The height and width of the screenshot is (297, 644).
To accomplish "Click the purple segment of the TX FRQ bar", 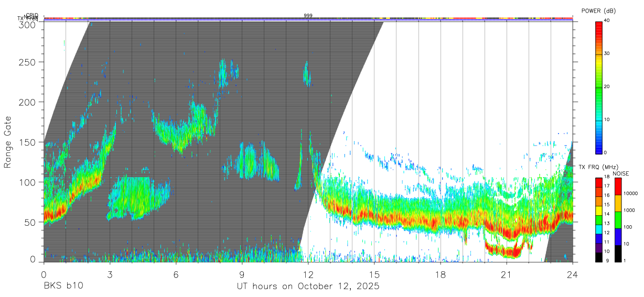I will (x=598, y=248).
